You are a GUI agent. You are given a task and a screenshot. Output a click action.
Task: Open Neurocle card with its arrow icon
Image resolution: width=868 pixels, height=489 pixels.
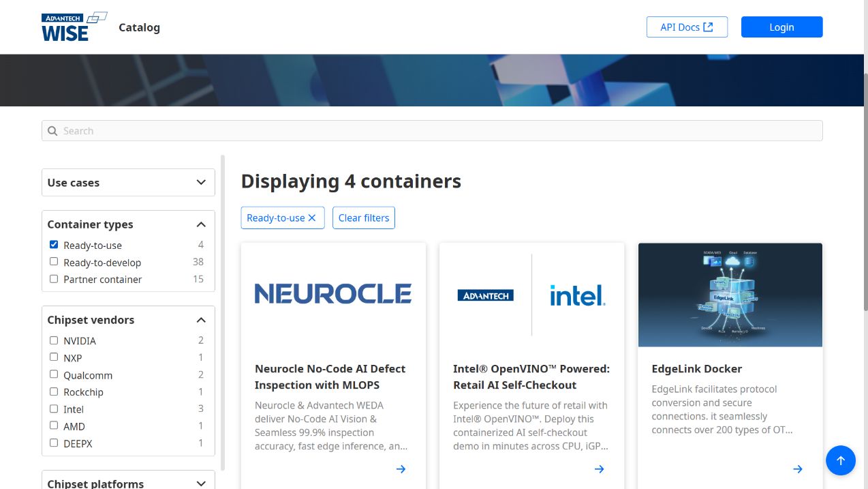click(x=401, y=469)
